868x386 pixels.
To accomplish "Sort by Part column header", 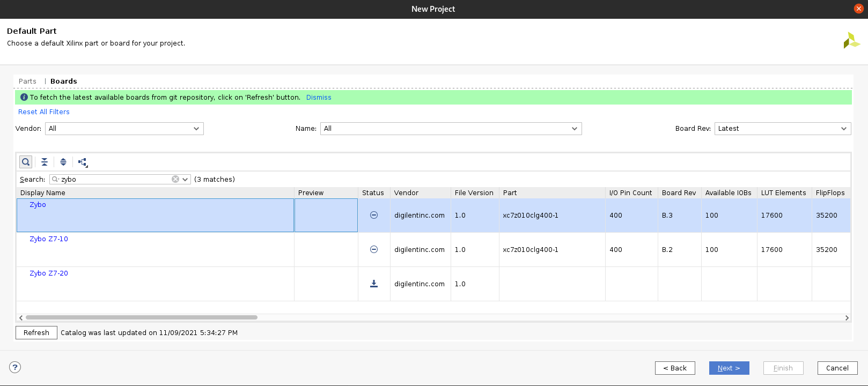I will pos(552,193).
